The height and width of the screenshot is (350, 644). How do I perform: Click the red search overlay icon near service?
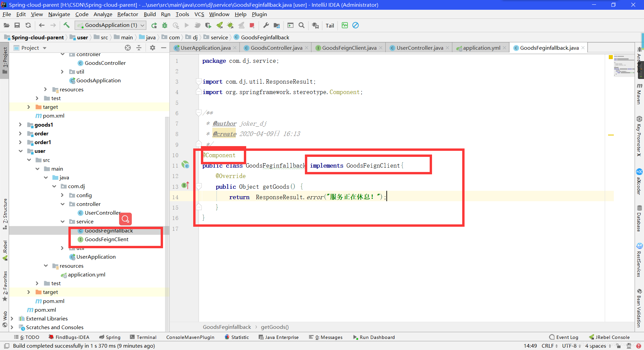point(125,219)
